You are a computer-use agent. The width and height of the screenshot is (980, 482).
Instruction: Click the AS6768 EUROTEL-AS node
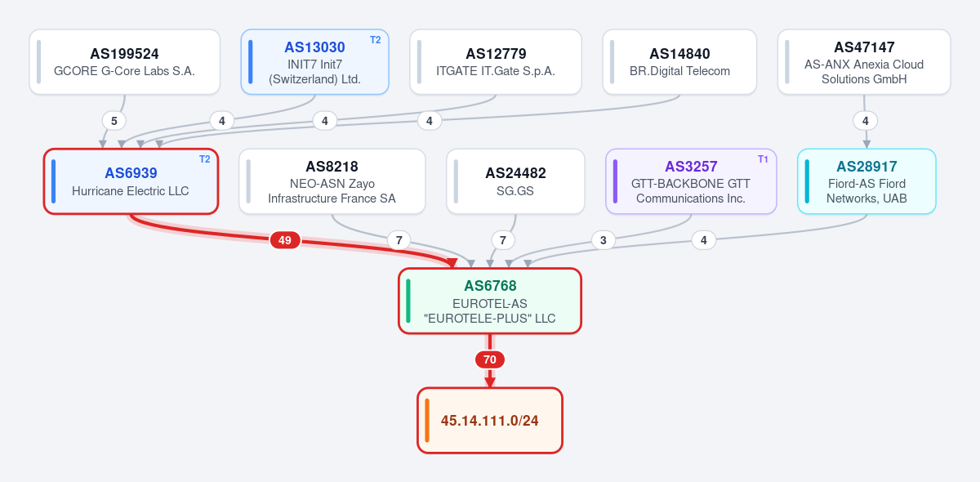coord(490,301)
